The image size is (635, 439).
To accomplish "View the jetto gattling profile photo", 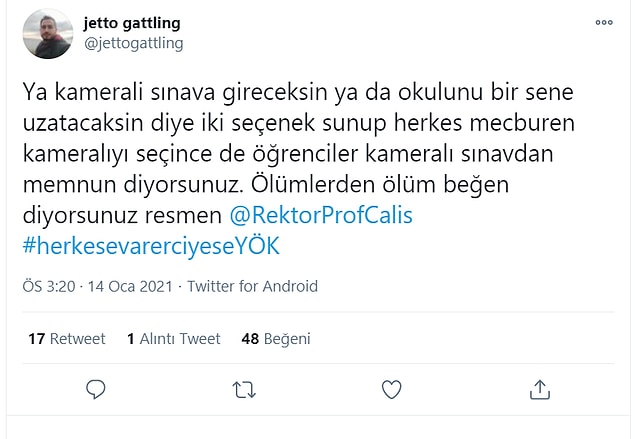I will click(48, 34).
